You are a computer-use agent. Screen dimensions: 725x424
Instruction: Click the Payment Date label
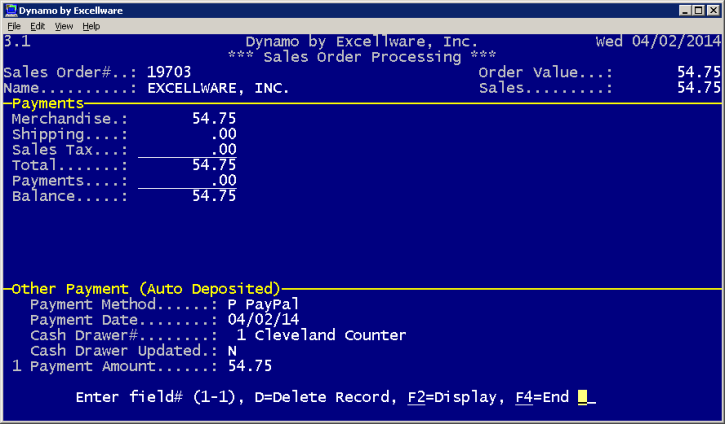123,320
